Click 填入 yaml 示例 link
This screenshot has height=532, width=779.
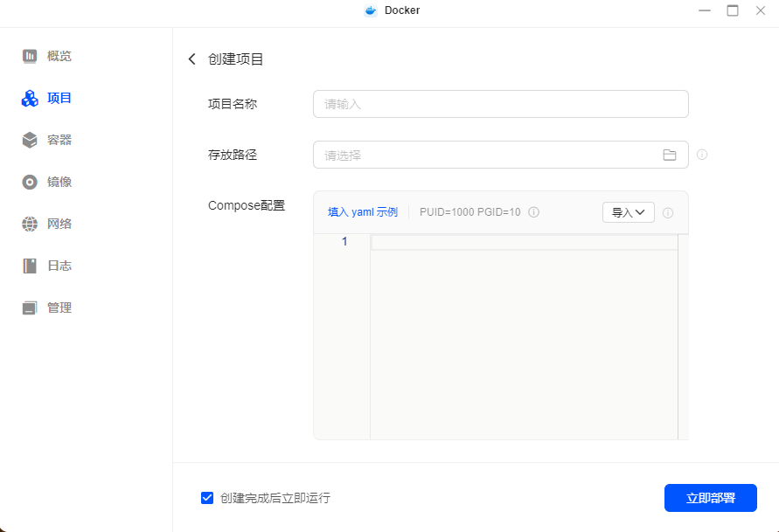[x=362, y=212]
